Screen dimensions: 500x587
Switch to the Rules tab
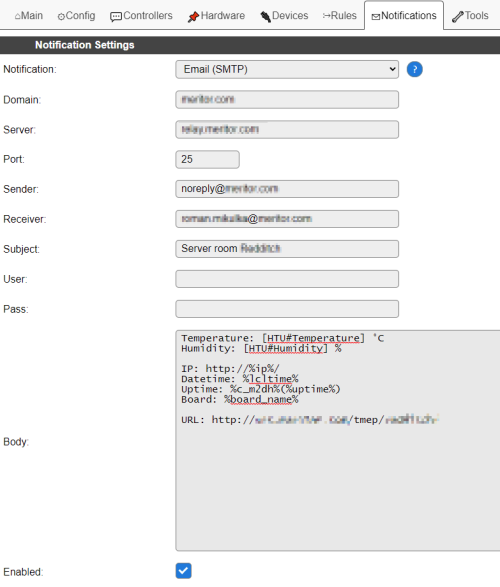pyautogui.click(x=339, y=16)
